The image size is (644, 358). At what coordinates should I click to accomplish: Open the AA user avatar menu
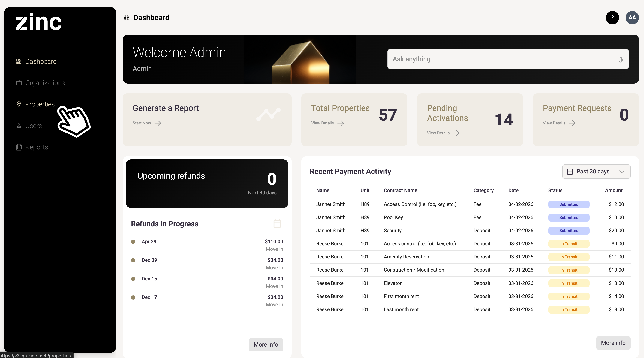coord(632,17)
